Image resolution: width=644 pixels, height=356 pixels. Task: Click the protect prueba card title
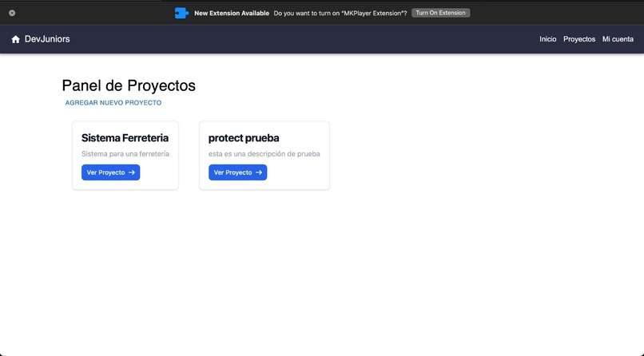pyautogui.click(x=244, y=138)
